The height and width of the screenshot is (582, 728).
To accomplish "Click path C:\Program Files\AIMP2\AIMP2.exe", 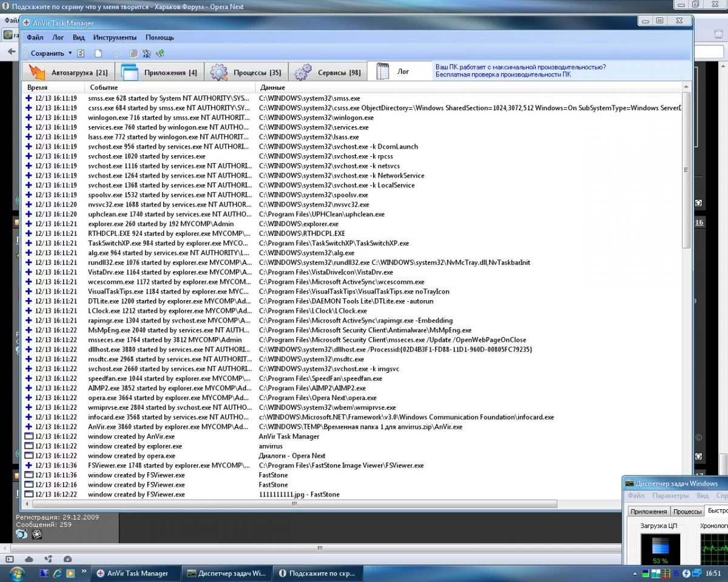I will click(312, 388).
